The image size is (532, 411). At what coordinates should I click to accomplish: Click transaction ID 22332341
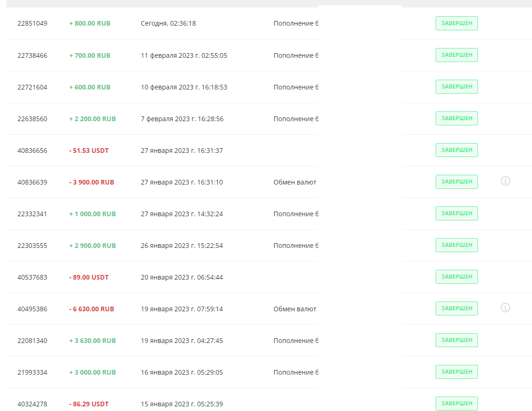[x=32, y=214]
